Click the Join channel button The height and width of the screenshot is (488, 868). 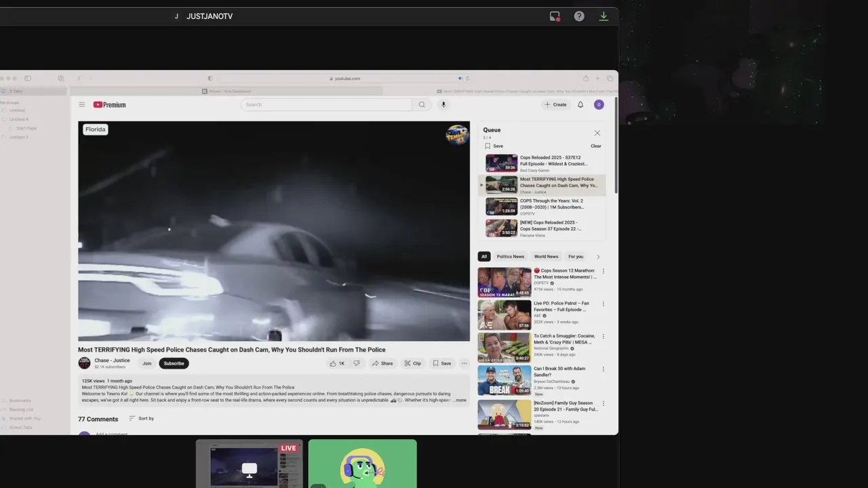point(146,363)
